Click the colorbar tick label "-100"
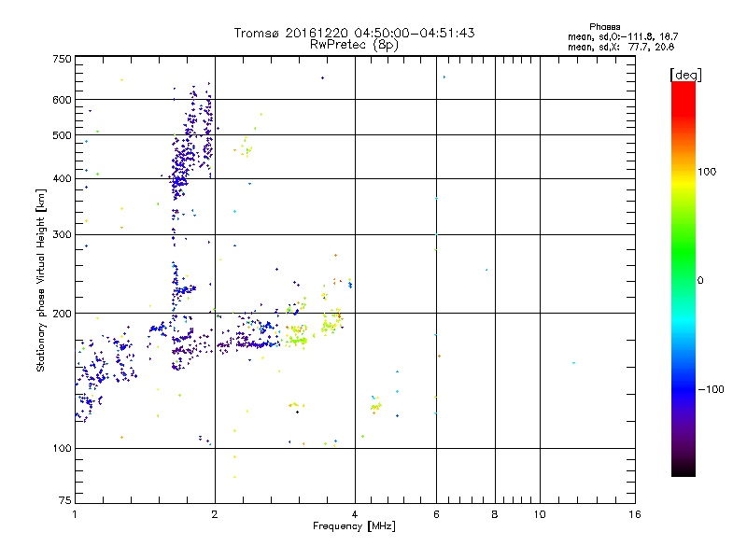Image resolution: width=747 pixels, height=560 pixels. [711, 389]
